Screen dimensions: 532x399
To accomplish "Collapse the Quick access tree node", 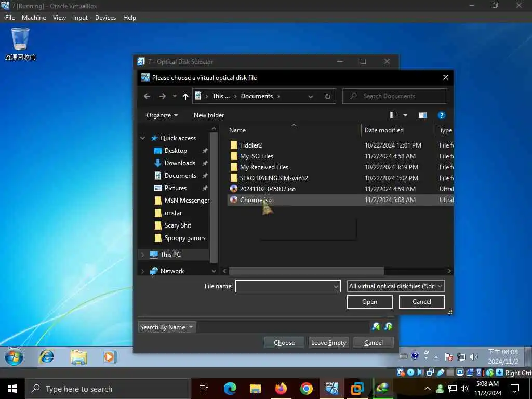I will [x=143, y=138].
